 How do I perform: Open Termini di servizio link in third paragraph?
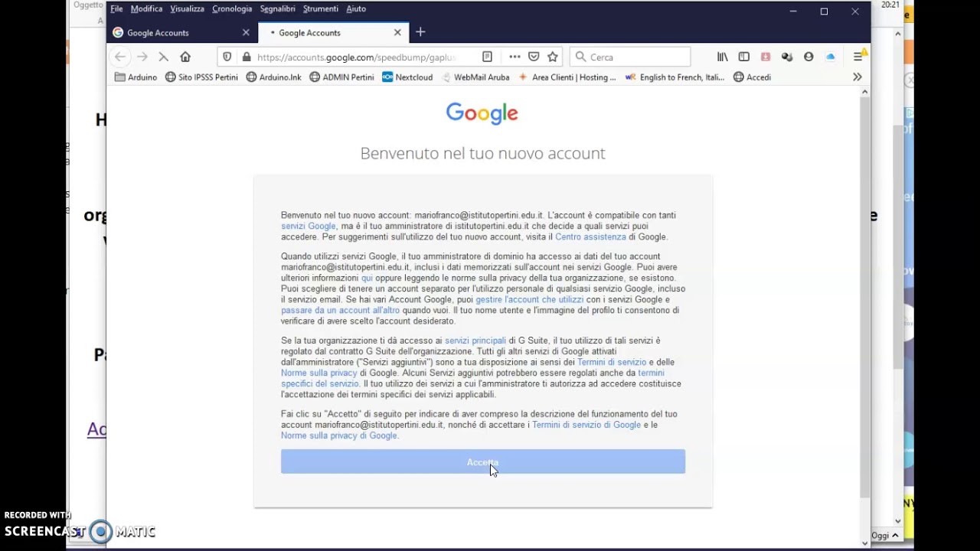coord(612,362)
